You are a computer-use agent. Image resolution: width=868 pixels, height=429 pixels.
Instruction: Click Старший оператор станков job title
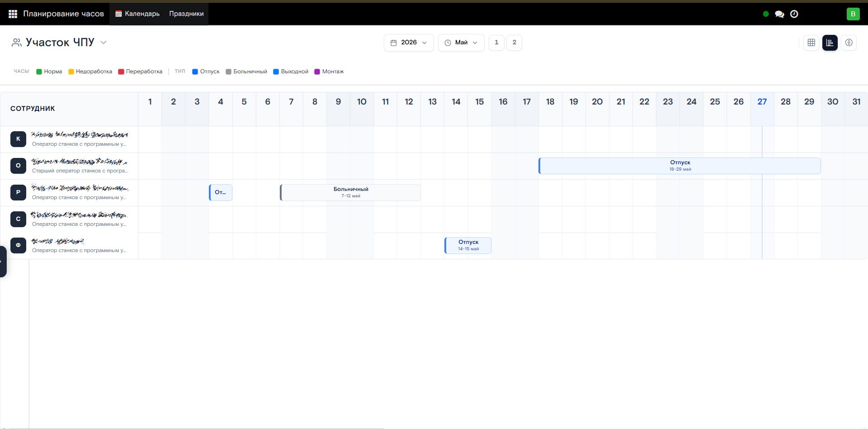tap(80, 171)
